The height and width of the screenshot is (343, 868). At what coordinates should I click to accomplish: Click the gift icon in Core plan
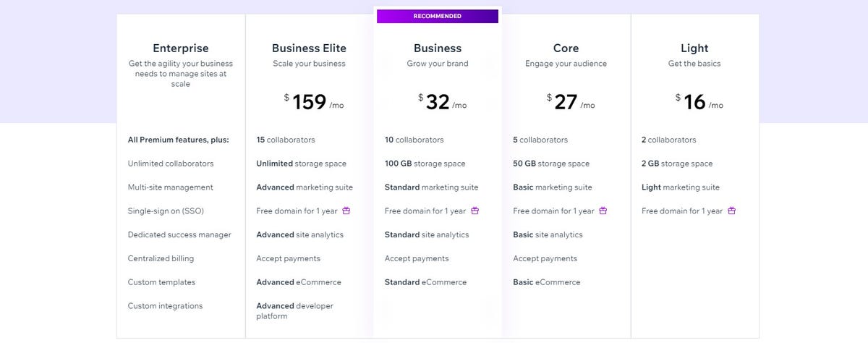tap(603, 211)
